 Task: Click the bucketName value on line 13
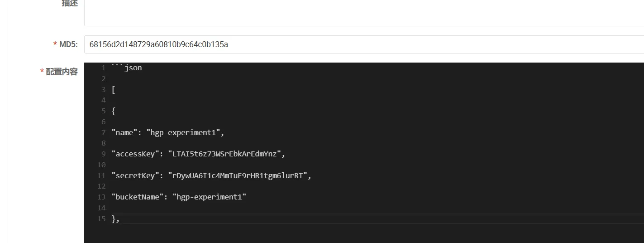209,197
